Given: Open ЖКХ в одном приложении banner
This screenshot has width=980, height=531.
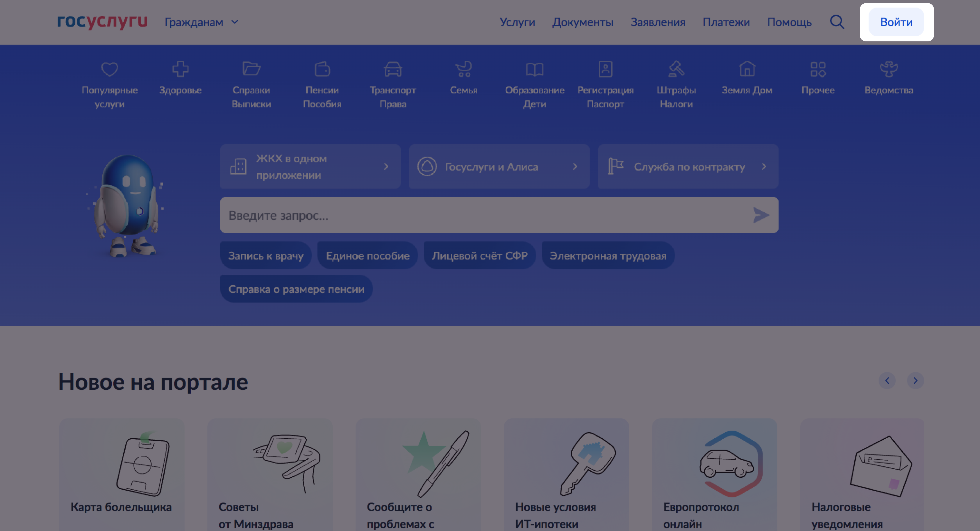Looking at the screenshot, I should (310, 166).
